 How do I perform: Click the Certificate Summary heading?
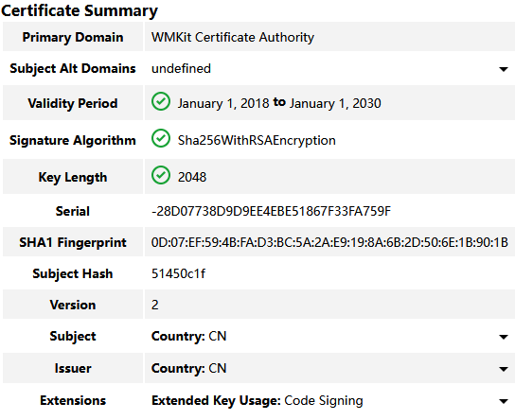click(80, 10)
